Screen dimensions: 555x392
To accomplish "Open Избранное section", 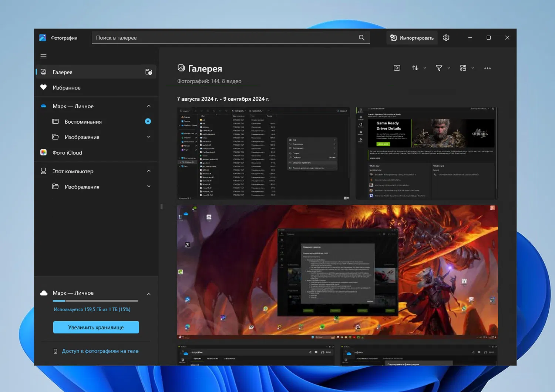I will click(96, 87).
